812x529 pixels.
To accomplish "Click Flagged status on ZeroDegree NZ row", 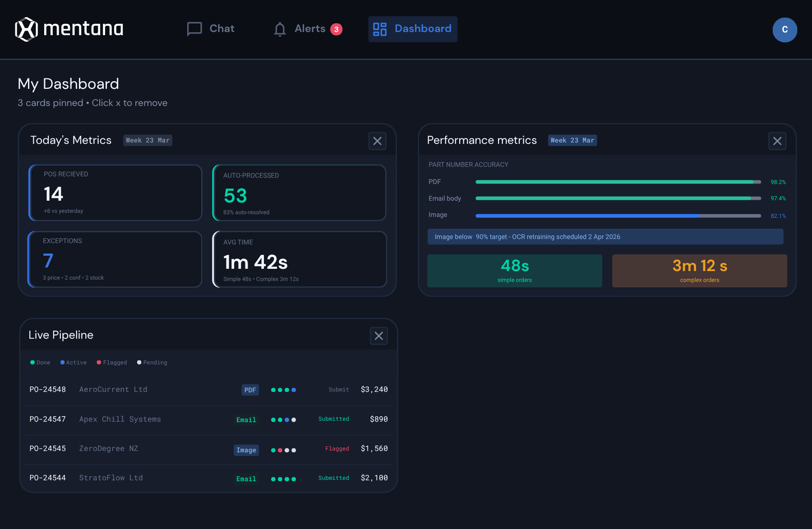I will pyautogui.click(x=337, y=449).
